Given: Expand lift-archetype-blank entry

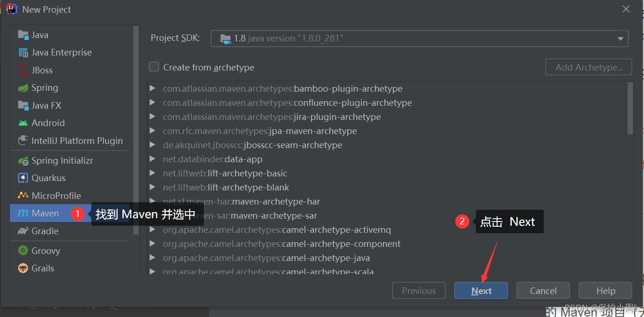Looking at the screenshot, I should (152, 187).
